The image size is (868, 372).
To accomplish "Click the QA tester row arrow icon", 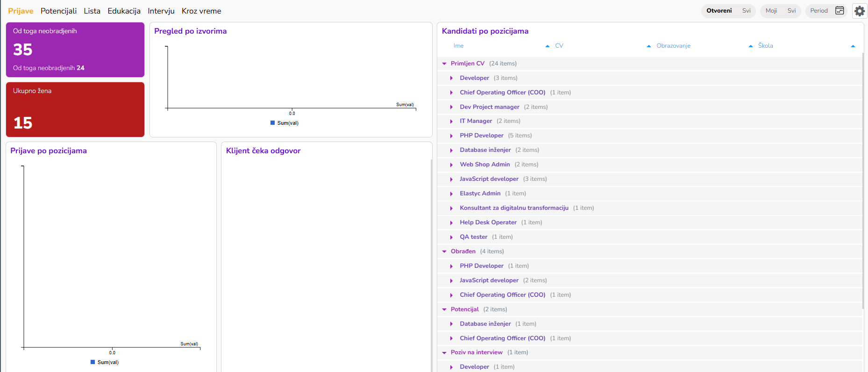I will click(451, 237).
